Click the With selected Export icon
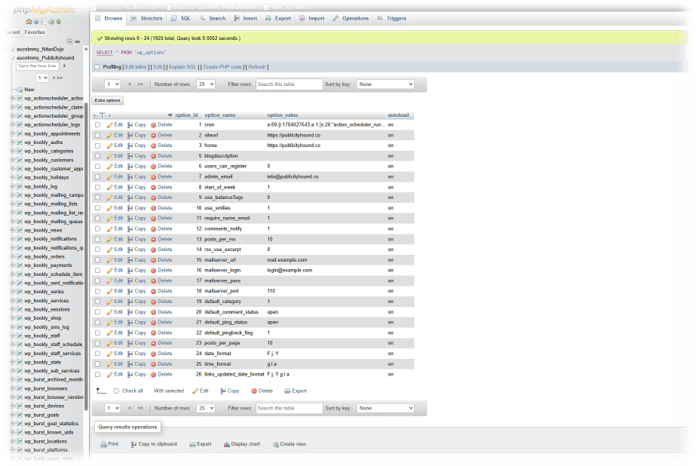 pos(288,391)
